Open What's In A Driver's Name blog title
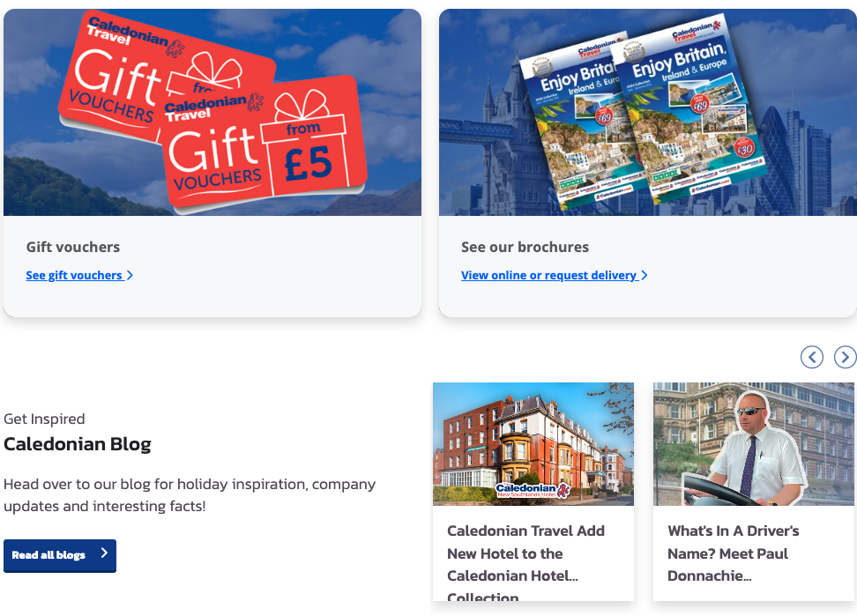857x616 pixels. tap(733, 553)
